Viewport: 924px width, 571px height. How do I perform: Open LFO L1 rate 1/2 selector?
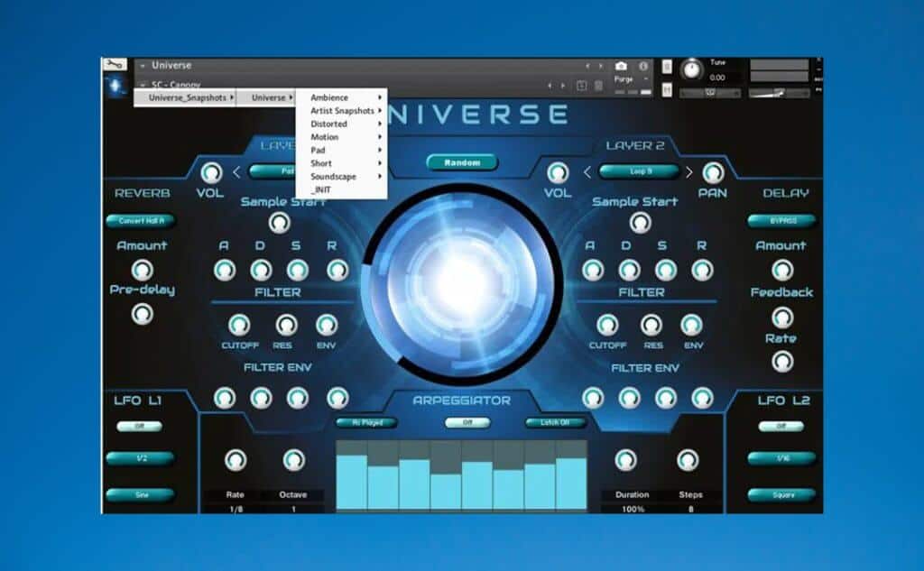point(141,458)
